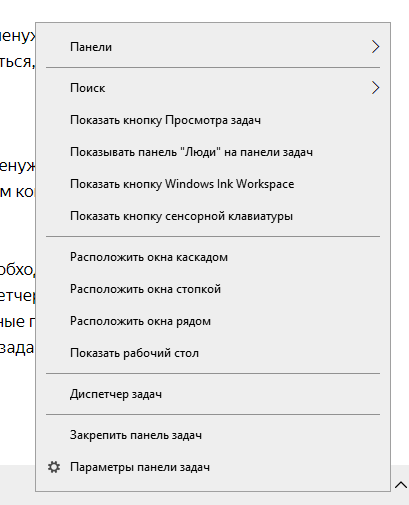Open Параметры панели задач settings
Viewport: 409px width, 505px height.
(213, 467)
